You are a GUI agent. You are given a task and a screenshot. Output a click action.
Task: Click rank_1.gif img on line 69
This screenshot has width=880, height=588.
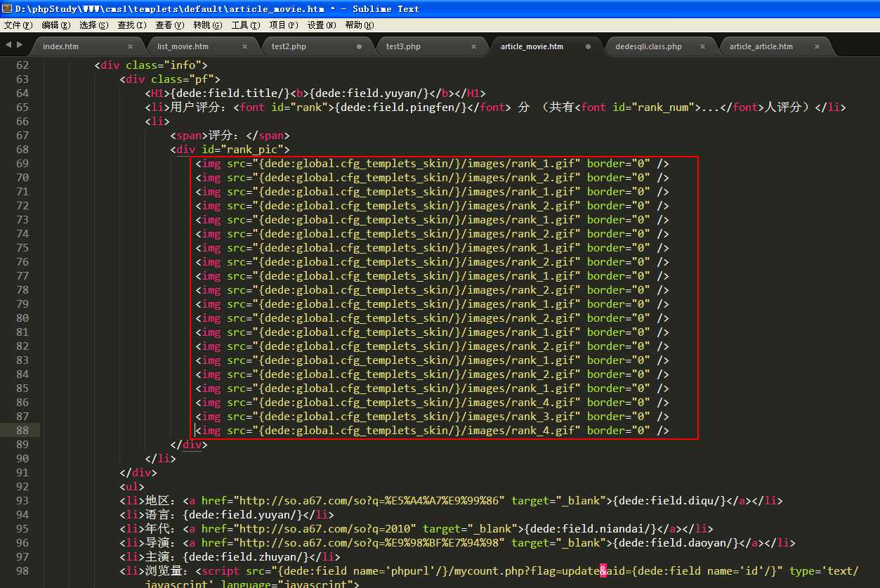pos(432,164)
